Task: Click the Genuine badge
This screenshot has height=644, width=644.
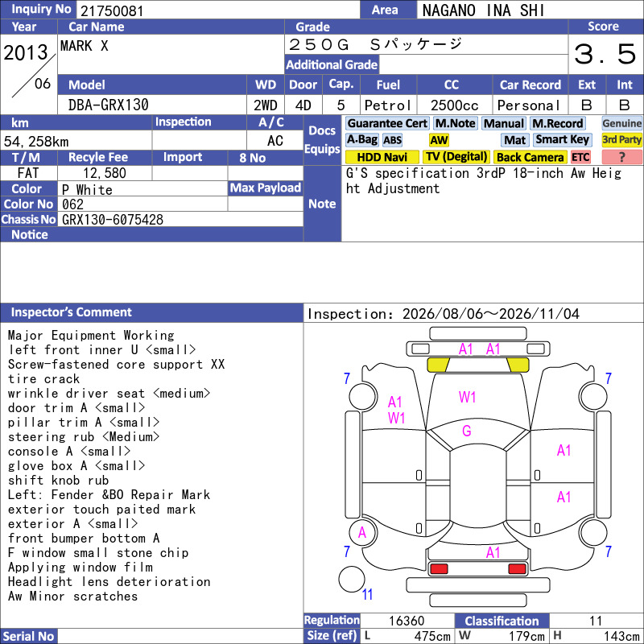Action: (x=621, y=123)
